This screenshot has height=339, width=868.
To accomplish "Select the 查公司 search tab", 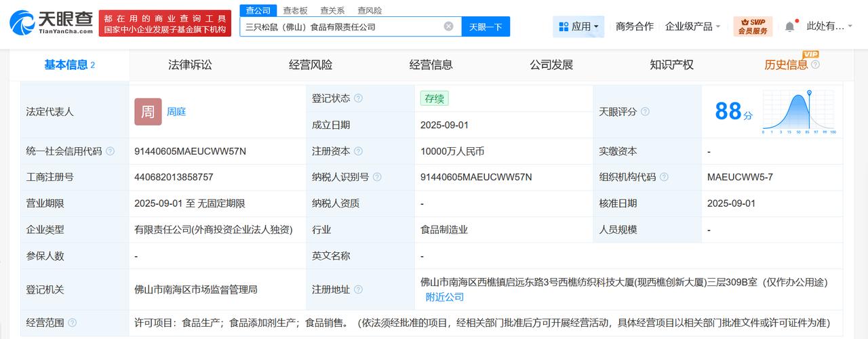I will point(258,10).
